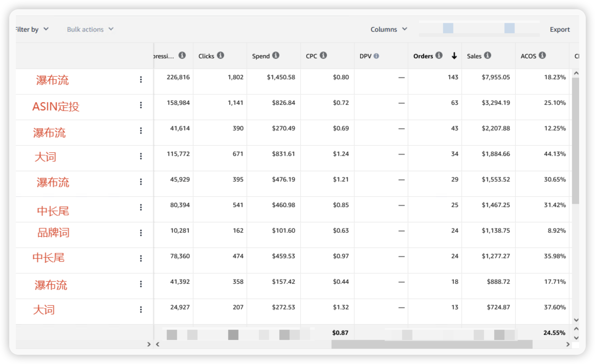Sort by the Orders column header
Screen dimensions: 595x364
[423, 56]
